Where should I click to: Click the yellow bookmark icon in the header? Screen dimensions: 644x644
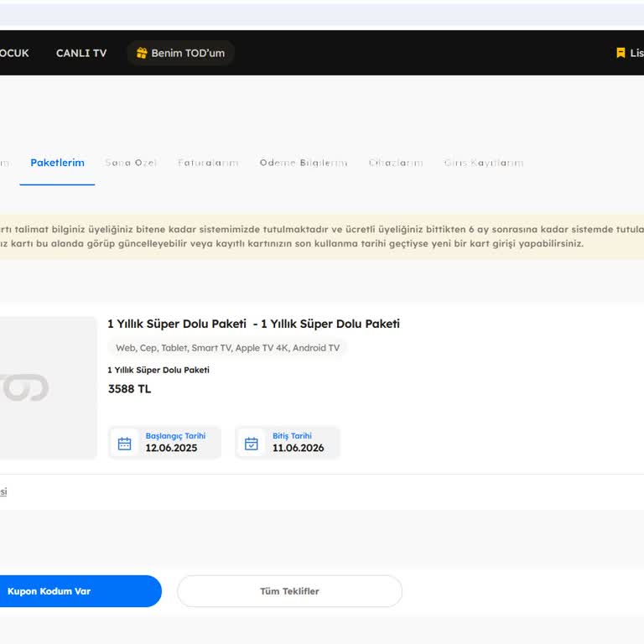621,53
